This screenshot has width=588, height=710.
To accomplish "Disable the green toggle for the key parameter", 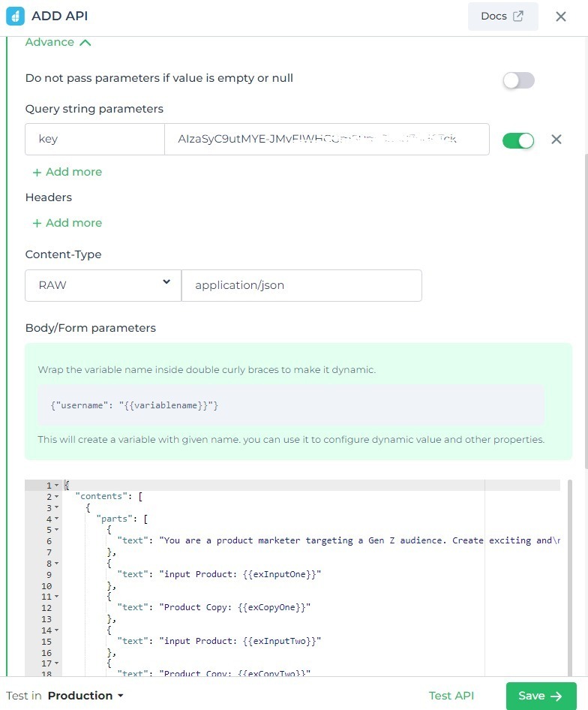I will [518, 140].
